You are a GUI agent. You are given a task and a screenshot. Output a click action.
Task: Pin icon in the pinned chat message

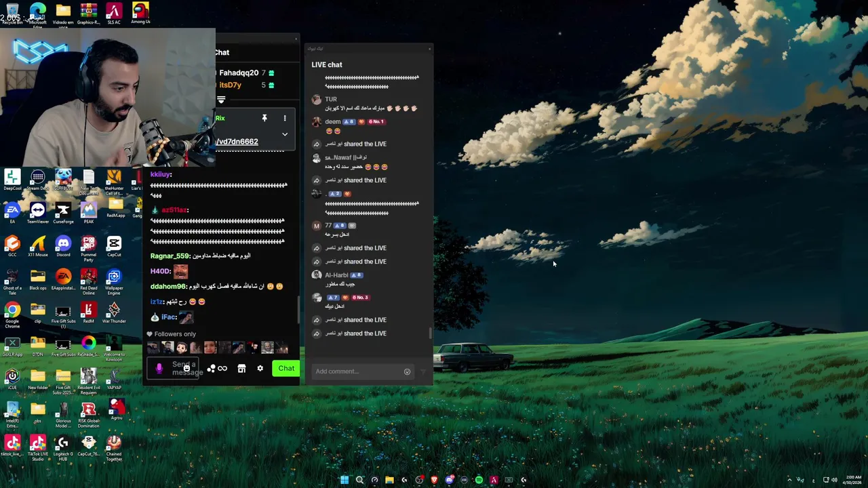tap(264, 118)
